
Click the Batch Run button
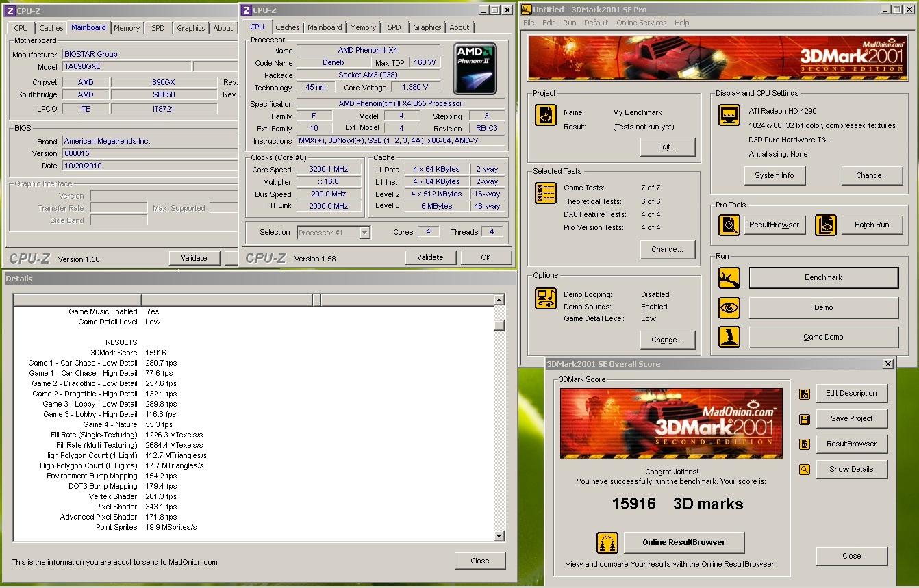[x=872, y=225]
